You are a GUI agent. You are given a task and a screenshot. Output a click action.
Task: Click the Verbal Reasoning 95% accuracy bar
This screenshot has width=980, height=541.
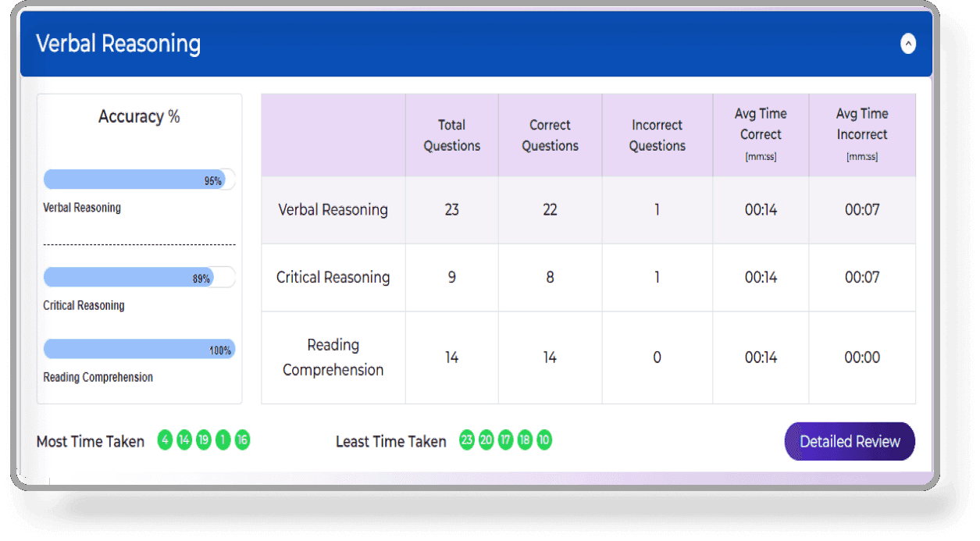point(139,180)
